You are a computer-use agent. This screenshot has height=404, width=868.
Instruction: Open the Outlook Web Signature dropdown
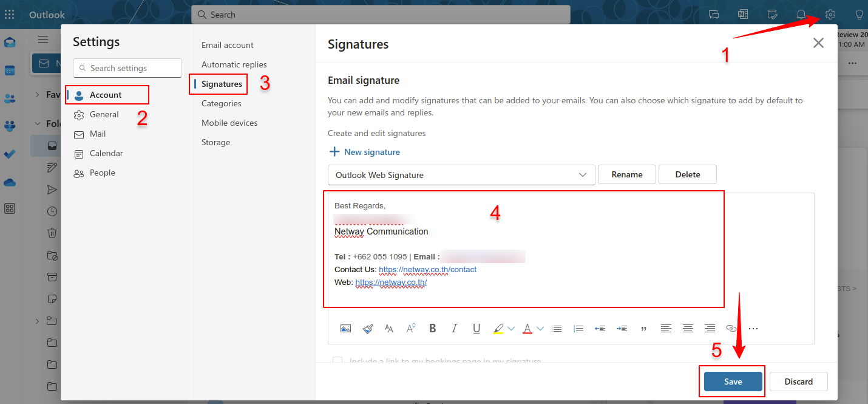[x=461, y=175]
